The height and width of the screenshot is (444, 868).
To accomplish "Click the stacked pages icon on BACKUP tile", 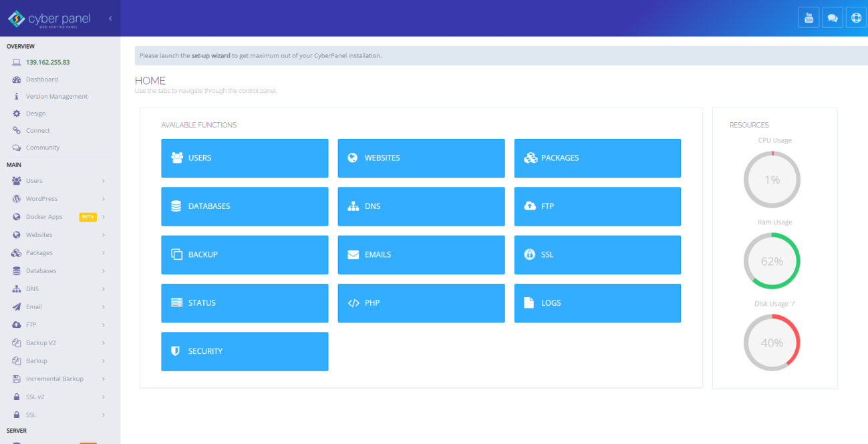I will (x=177, y=254).
